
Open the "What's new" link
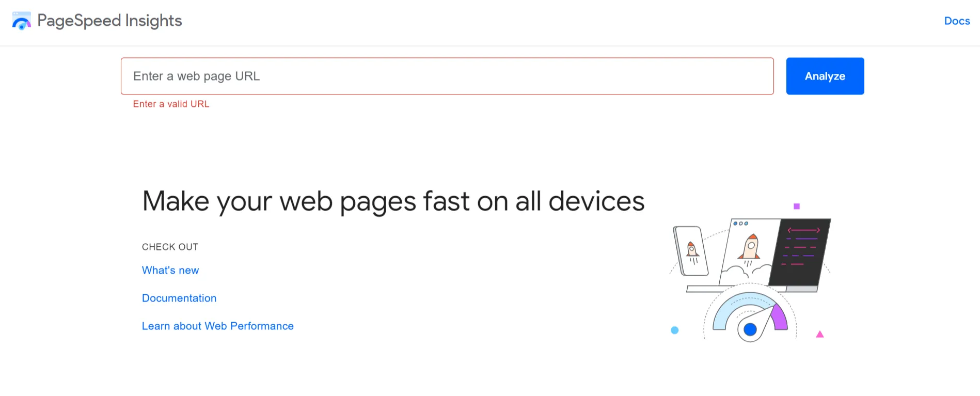170,270
